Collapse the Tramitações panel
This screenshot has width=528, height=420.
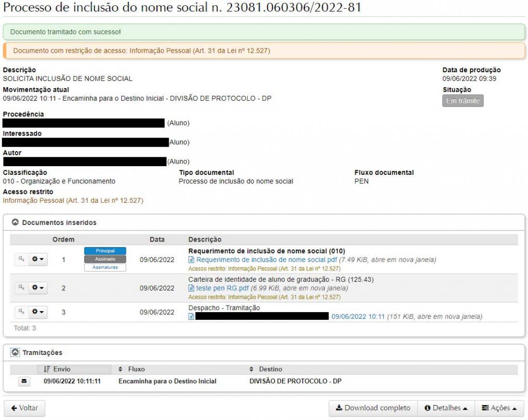point(15,352)
